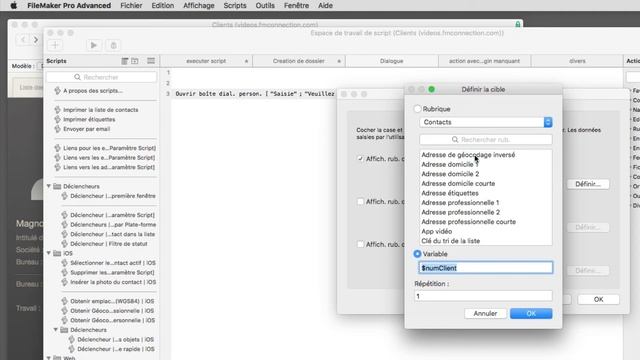Click script line 3 'Ouvrir boîte dial. person.'
This screenshot has height=360, width=640.
pos(255,94)
